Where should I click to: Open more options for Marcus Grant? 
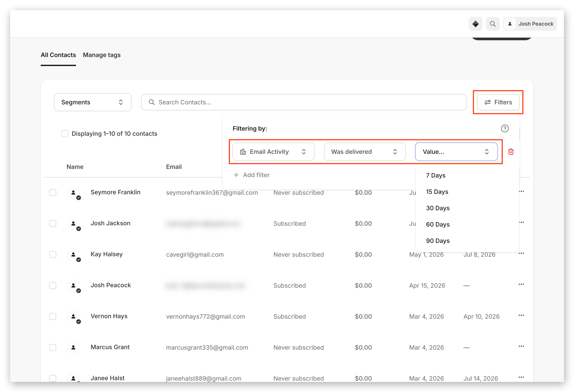pyautogui.click(x=521, y=346)
